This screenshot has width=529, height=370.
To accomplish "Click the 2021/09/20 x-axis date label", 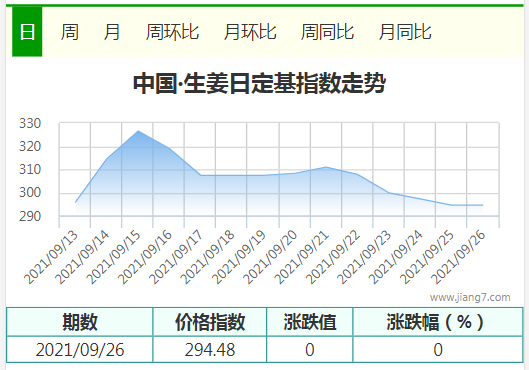I will 270,257.
